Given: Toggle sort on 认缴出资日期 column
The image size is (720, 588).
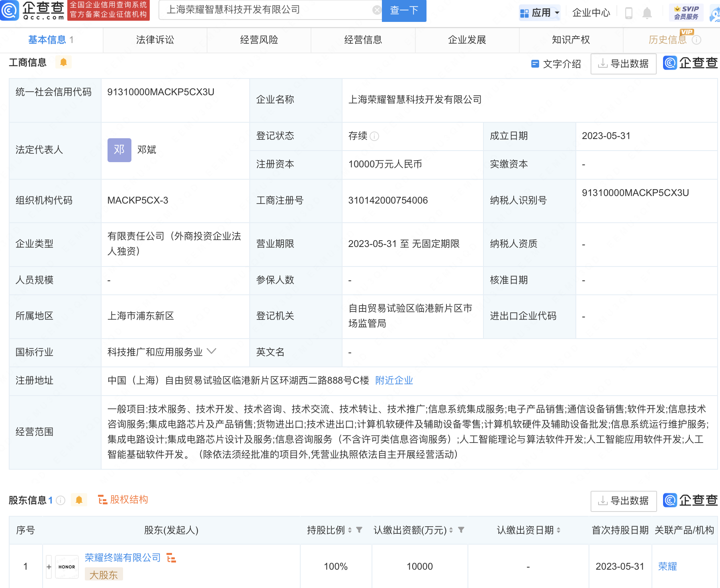Looking at the screenshot, I should [x=559, y=530].
